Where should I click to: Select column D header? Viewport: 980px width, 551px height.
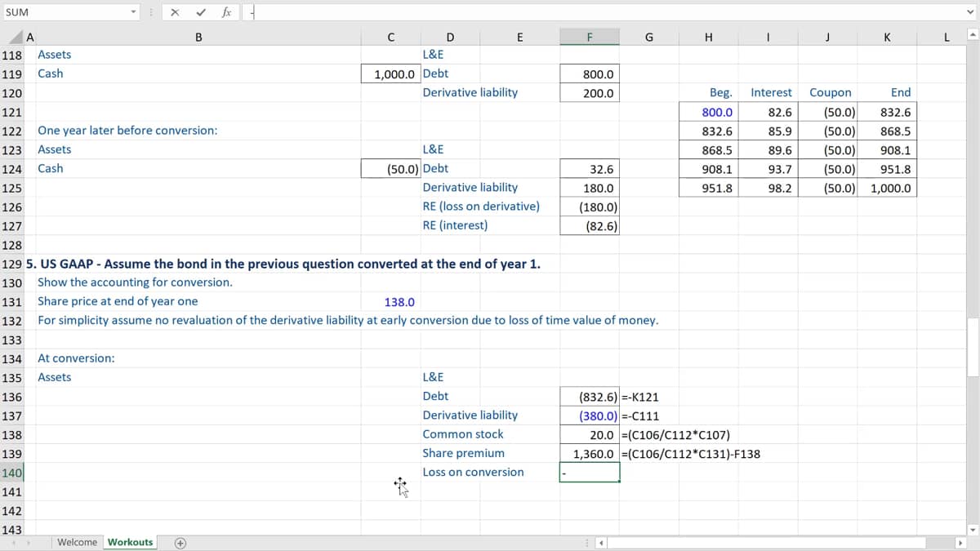pyautogui.click(x=450, y=37)
